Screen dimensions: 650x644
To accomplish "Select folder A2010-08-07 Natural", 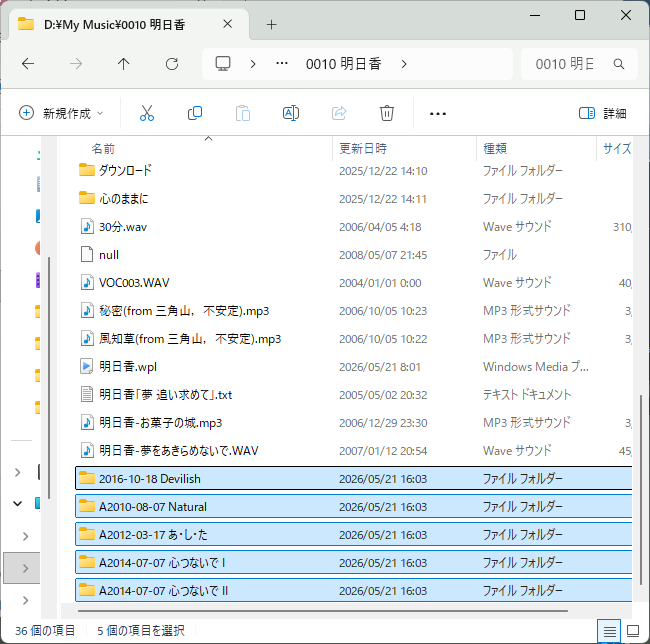I will click(354, 506).
